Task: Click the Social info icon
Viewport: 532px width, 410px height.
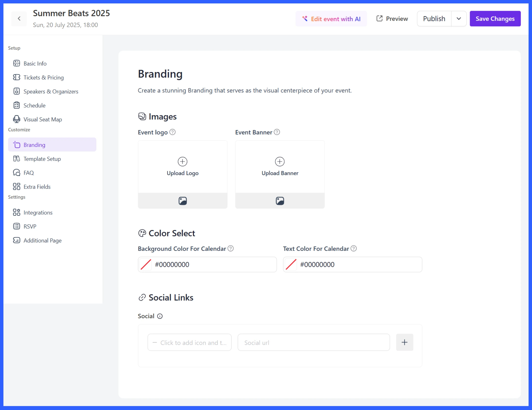Action: [x=160, y=316]
